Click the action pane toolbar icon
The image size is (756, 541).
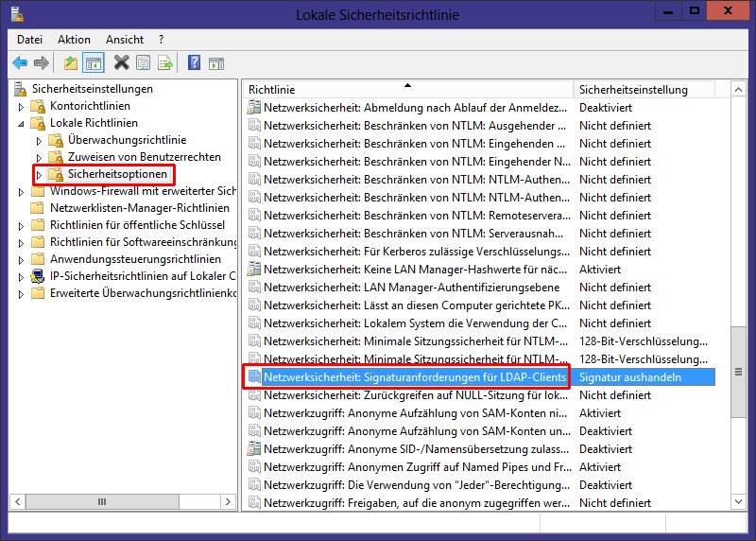(216, 63)
